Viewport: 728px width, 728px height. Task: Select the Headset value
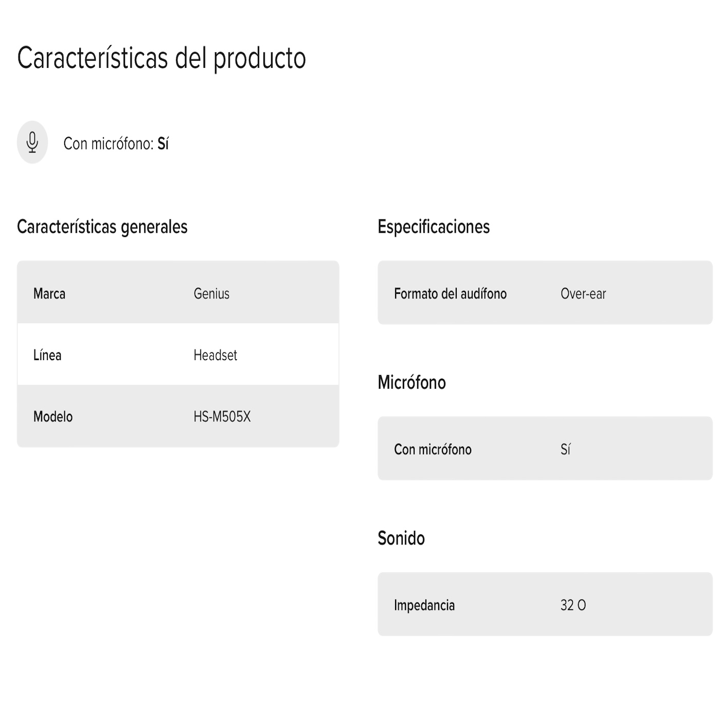pos(215,355)
